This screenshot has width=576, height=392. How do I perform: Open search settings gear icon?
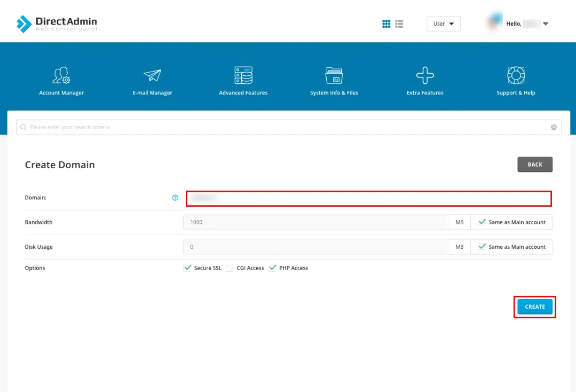(554, 128)
